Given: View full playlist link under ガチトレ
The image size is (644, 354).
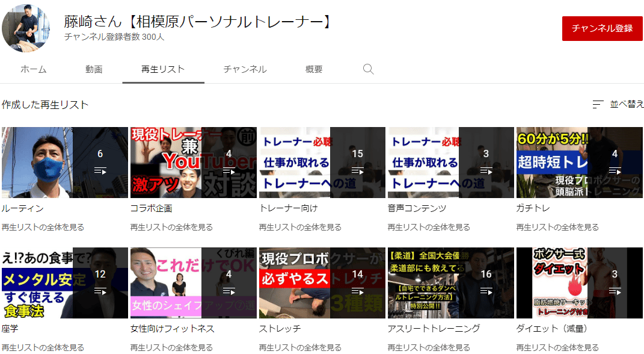Looking at the screenshot, I should click(557, 227).
